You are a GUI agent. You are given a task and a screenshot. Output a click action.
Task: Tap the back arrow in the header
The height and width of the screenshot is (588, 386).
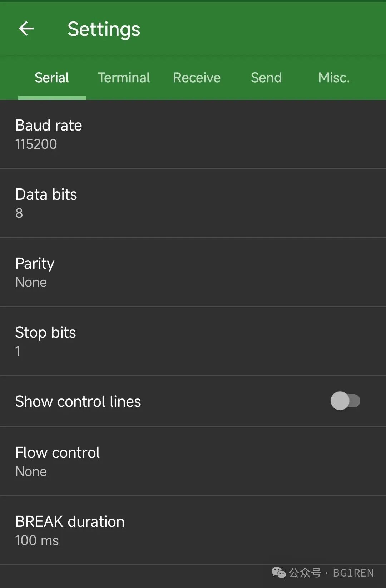coord(26,29)
